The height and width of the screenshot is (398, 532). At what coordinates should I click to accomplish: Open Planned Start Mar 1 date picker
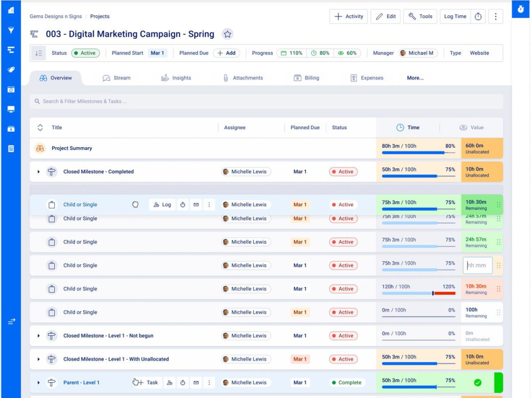click(157, 53)
